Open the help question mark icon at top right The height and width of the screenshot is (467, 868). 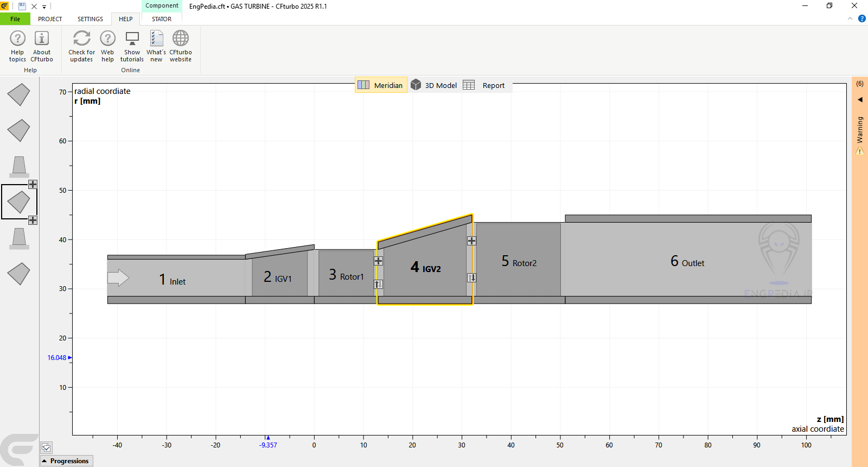coord(862,18)
